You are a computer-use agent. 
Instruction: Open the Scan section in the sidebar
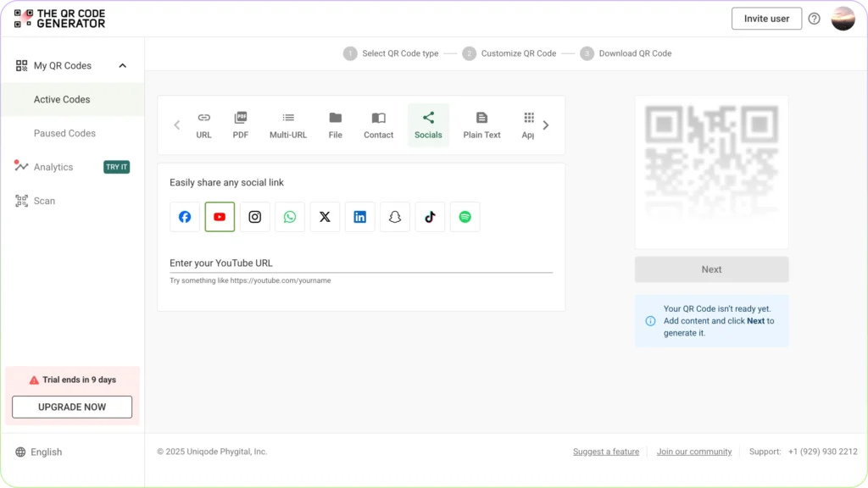point(43,201)
